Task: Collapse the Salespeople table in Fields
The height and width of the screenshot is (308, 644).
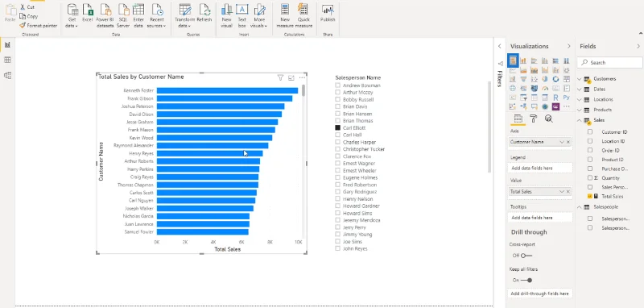Action: (x=580, y=207)
